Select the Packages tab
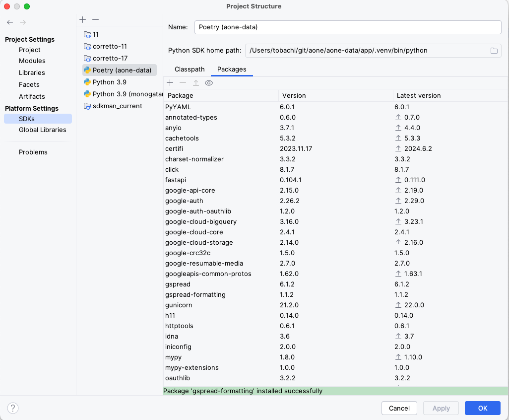This screenshot has height=420, width=509. 232,69
